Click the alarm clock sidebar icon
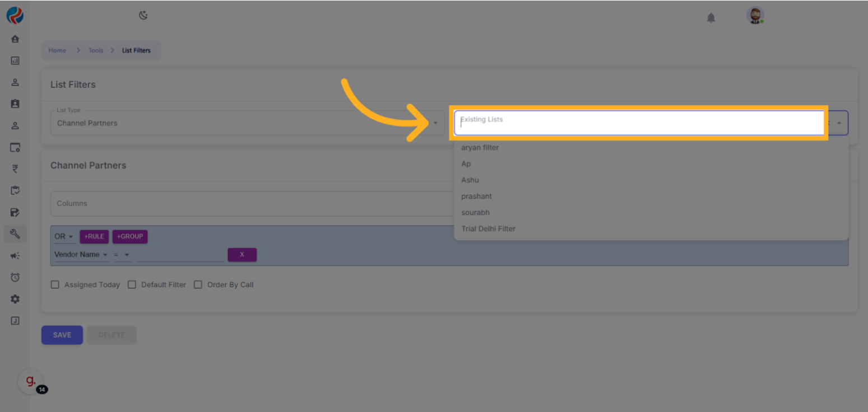This screenshot has width=868, height=412. (15, 278)
